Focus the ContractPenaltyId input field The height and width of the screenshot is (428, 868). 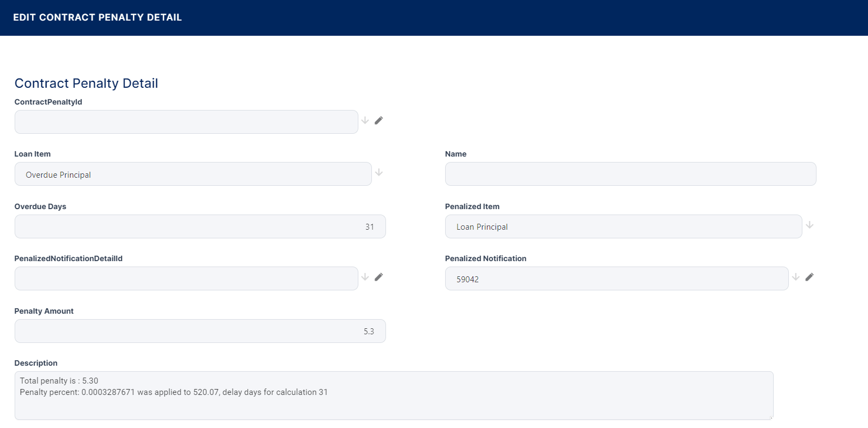click(x=186, y=122)
